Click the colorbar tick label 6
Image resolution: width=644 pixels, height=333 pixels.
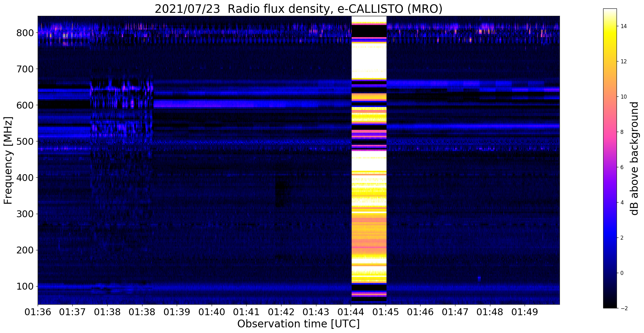622,167
